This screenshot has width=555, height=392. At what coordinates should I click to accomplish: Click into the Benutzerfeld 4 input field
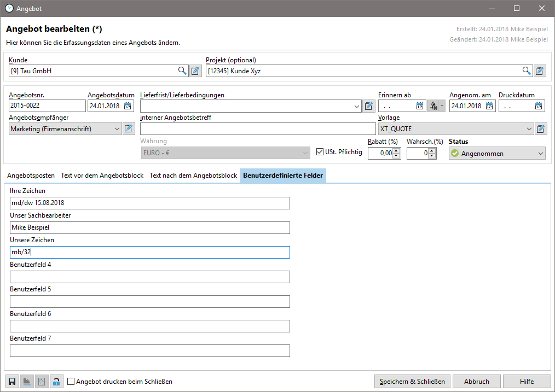click(149, 277)
